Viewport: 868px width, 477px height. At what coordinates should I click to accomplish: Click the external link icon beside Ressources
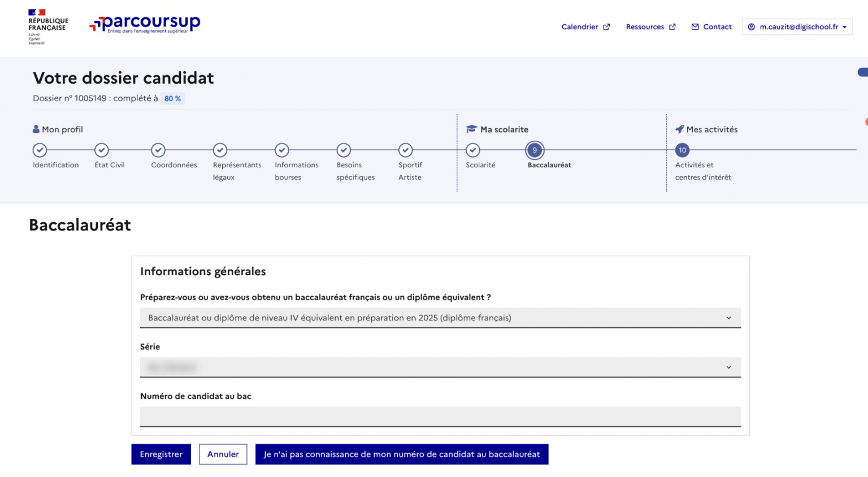[672, 27]
